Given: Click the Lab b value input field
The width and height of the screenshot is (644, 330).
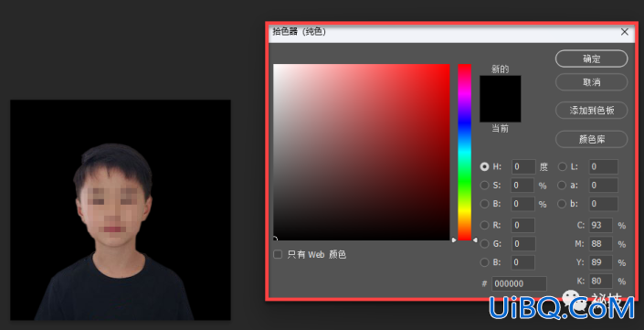Looking at the screenshot, I should click(x=603, y=204).
